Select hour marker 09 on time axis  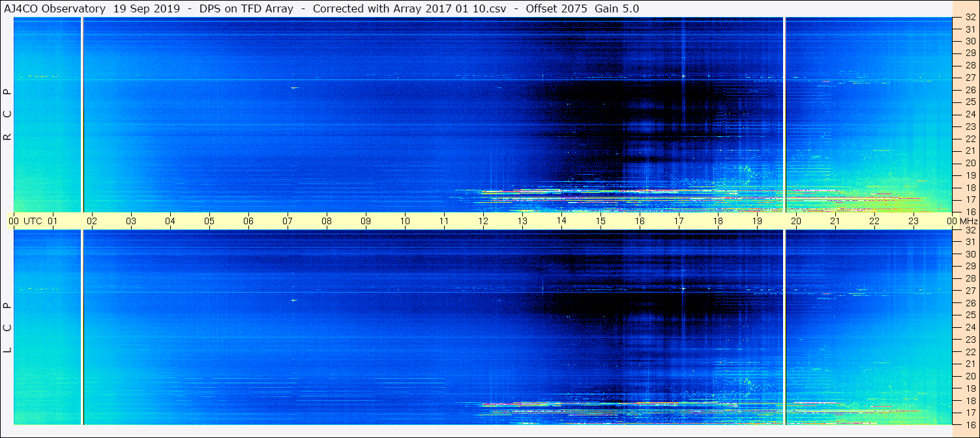366,222
